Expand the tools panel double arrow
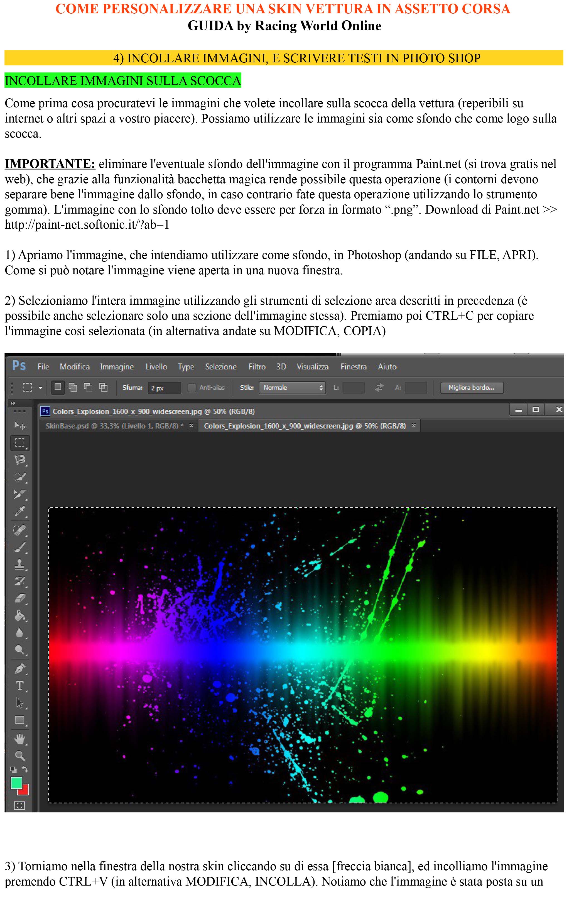 click(13, 403)
